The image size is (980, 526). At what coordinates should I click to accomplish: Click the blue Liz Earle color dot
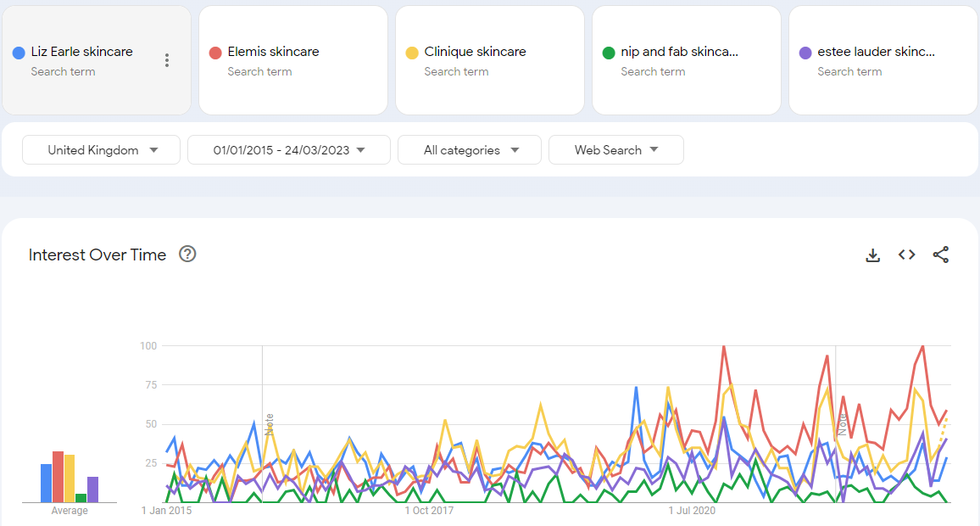tap(19, 53)
